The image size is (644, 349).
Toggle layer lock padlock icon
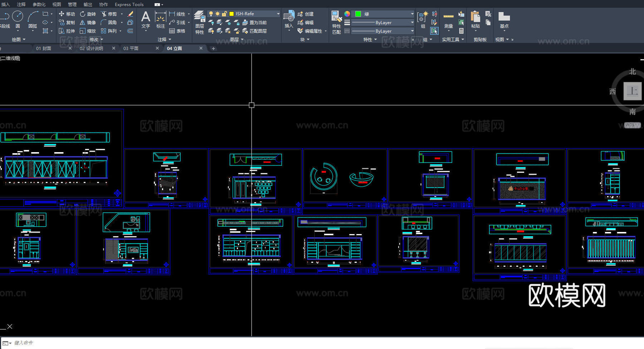click(224, 14)
